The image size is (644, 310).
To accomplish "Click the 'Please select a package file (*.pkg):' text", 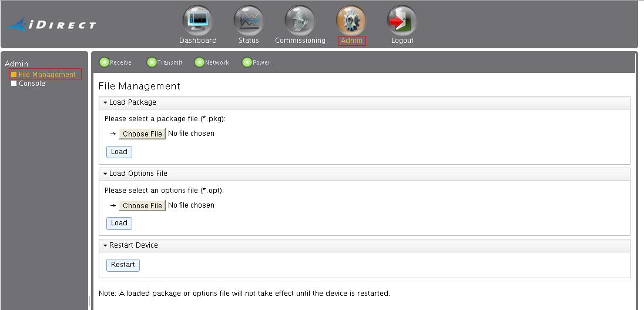I will (x=165, y=119).
